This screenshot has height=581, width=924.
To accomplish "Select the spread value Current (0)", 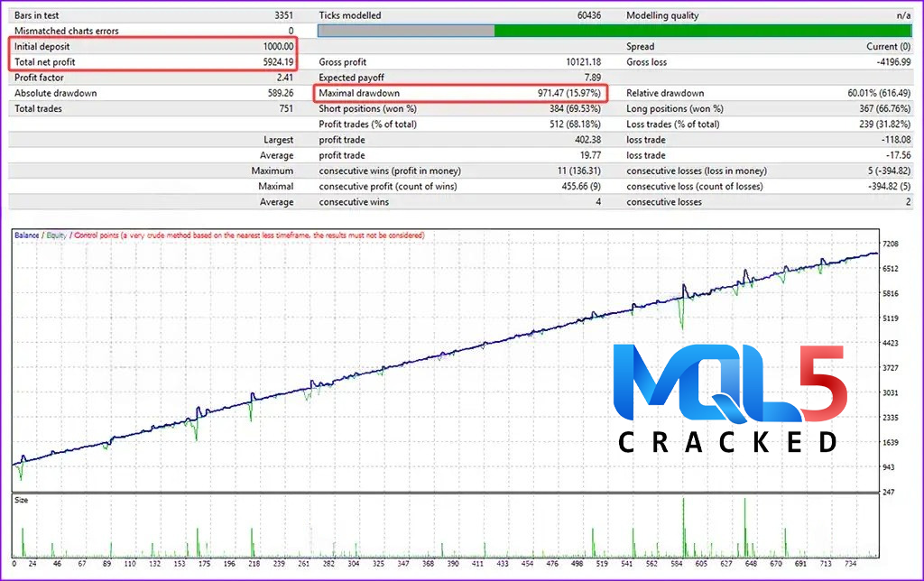I will click(889, 47).
